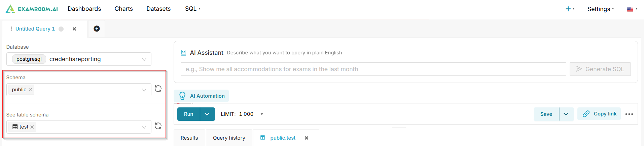644x146 pixels.
Task: Close the public.test tab
Action: 307,138
